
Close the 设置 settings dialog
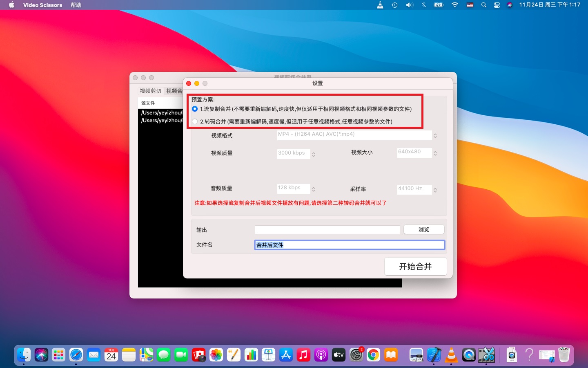pyautogui.click(x=189, y=83)
